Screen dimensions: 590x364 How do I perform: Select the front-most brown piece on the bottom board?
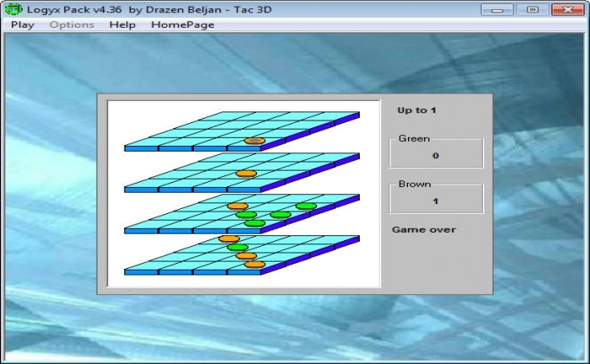click(255, 265)
